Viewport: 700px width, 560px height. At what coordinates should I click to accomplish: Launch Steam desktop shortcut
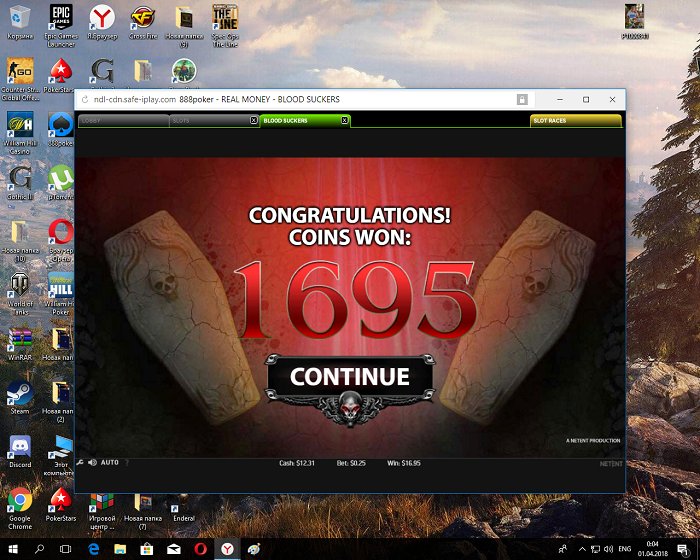[20, 397]
